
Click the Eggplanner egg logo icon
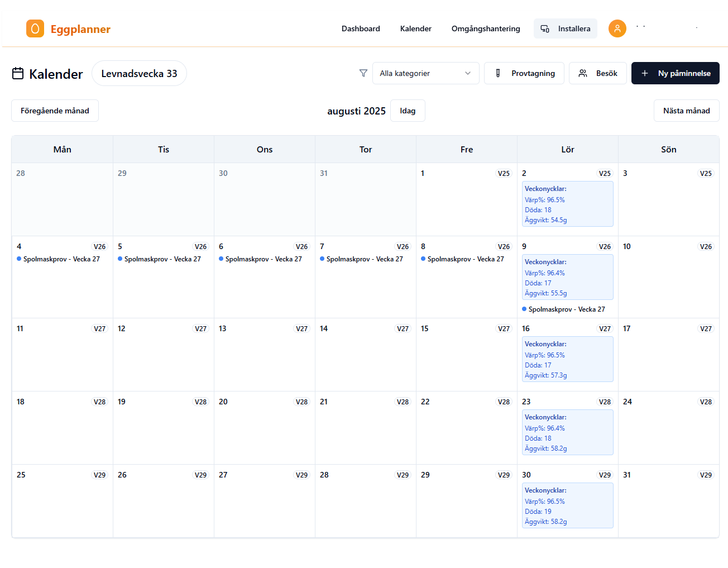35,28
